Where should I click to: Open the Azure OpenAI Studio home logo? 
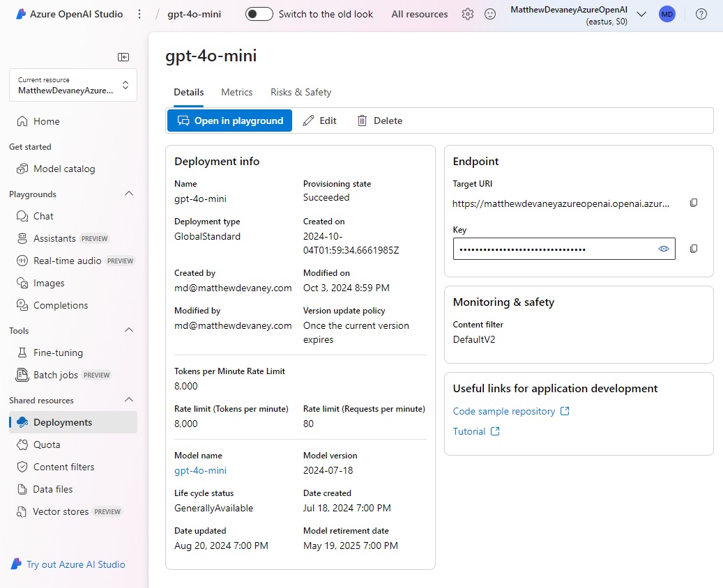tap(68, 13)
